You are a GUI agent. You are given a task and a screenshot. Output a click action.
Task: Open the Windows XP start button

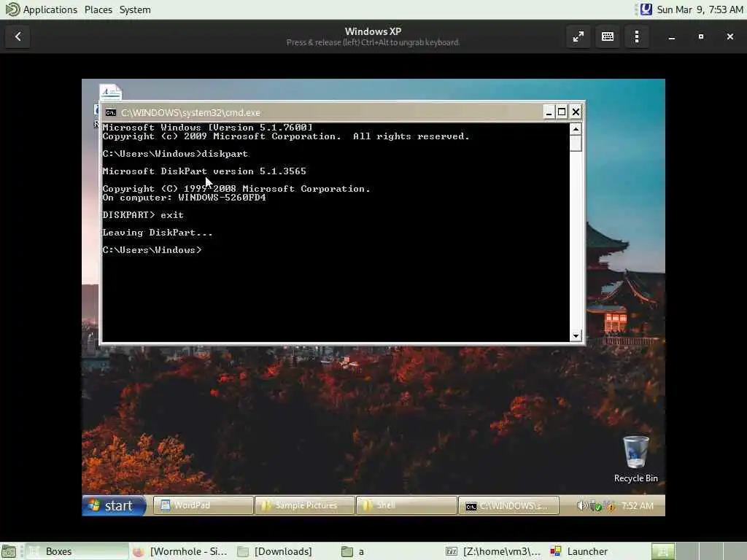point(114,505)
